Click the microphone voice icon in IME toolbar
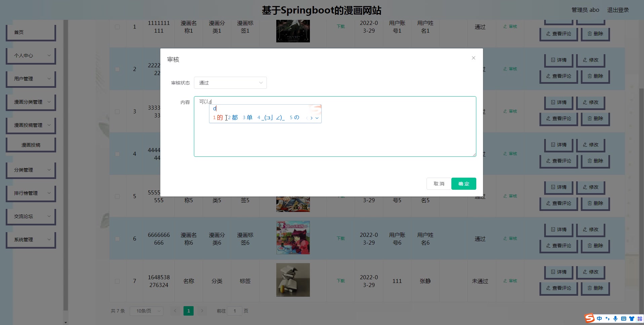The image size is (644, 325). (615, 319)
